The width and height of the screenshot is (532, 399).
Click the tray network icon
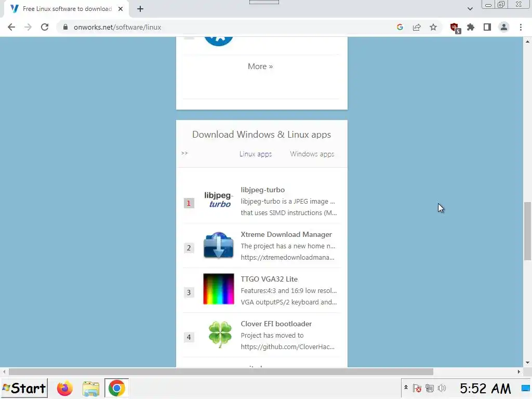430,388
